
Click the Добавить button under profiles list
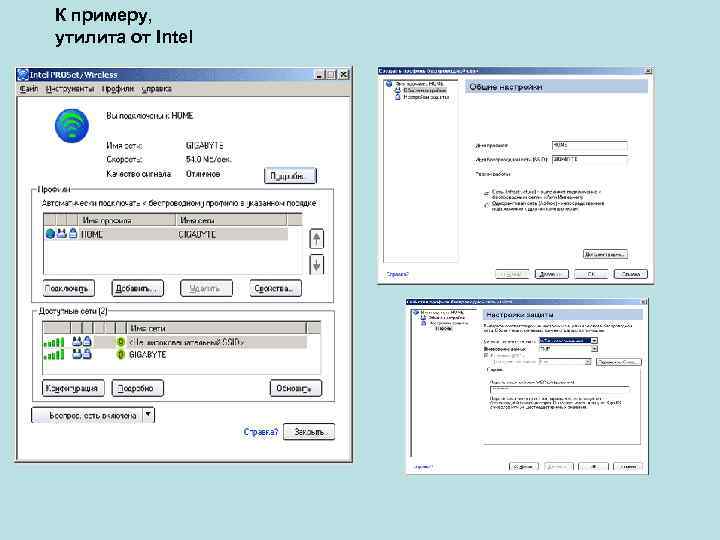click(x=138, y=288)
